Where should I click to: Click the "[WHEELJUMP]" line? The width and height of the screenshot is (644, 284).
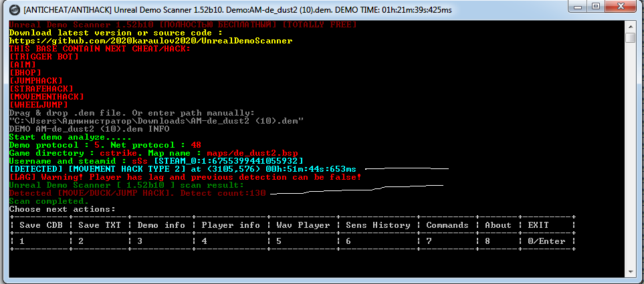point(38,105)
